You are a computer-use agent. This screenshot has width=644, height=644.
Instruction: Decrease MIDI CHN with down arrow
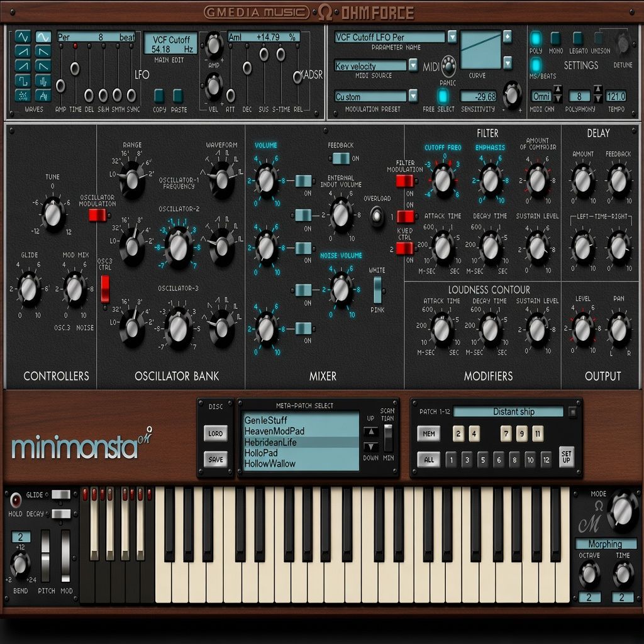558,99
